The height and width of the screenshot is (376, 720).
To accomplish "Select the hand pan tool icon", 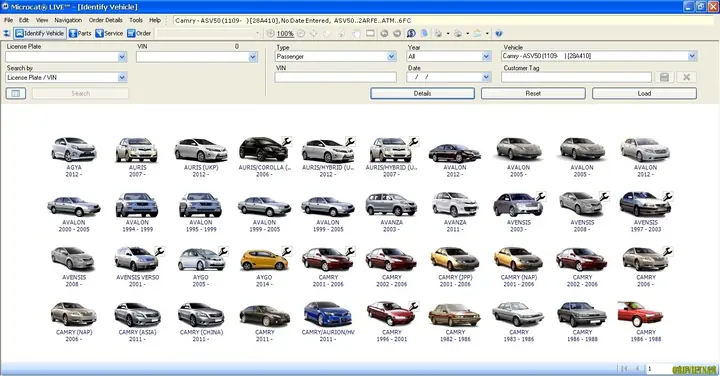I will pos(356,34).
